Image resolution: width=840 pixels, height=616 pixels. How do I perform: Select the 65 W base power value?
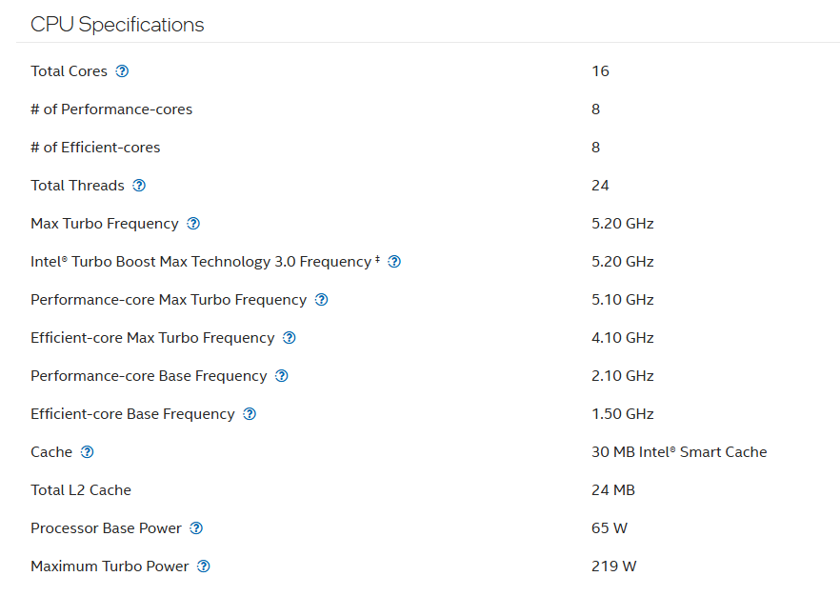click(x=610, y=528)
